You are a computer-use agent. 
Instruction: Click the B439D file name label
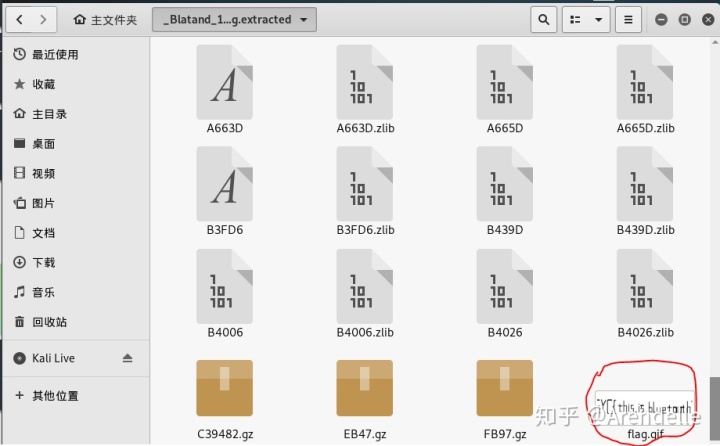(505, 230)
